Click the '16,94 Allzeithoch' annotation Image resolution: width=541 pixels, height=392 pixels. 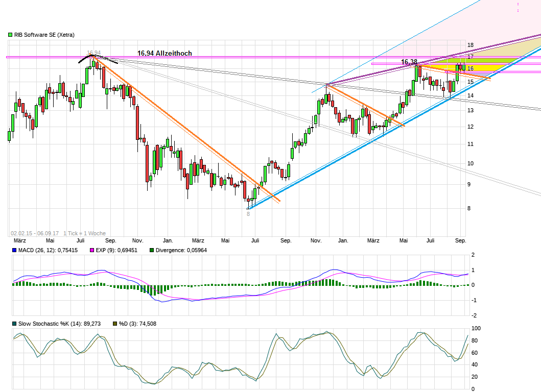pyautogui.click(x=164, y=53)
